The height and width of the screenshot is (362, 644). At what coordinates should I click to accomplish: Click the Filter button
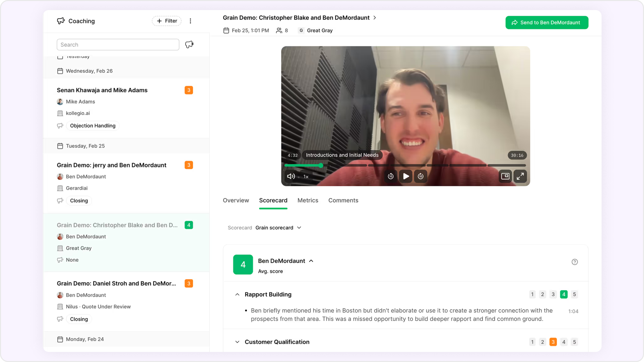click(x=167, y=21)
